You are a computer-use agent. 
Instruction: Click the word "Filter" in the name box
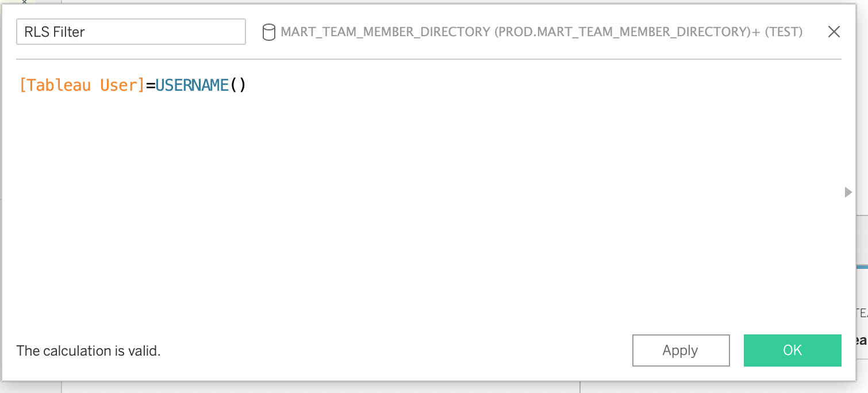click(x=69, y=32)
